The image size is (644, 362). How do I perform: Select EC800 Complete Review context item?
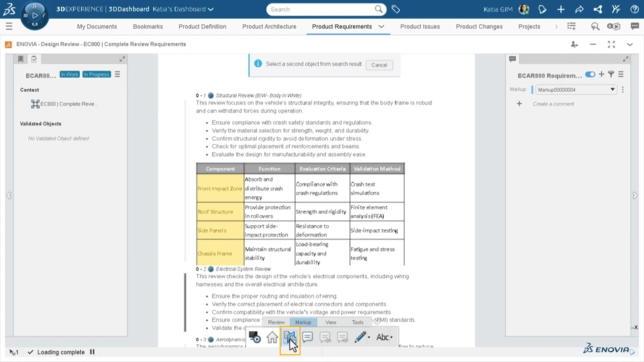pos(64,104)
